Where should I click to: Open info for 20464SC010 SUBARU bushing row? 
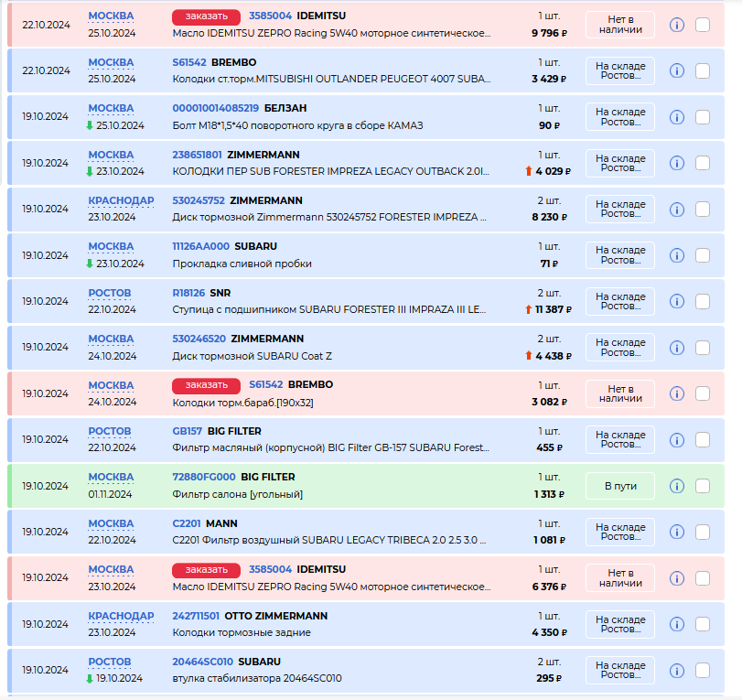[x=677, y=671]
